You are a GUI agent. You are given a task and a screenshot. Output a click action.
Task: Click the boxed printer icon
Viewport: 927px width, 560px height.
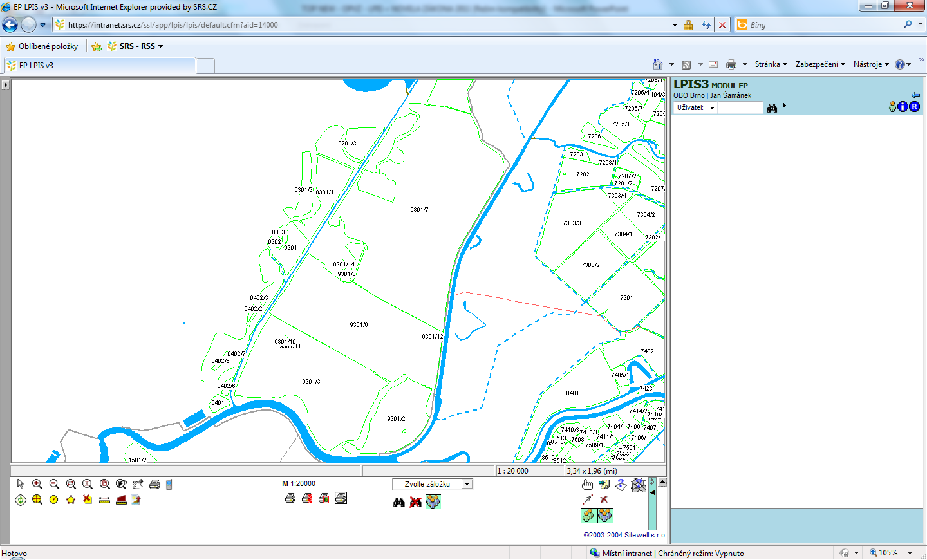click(x=341, y=498)
